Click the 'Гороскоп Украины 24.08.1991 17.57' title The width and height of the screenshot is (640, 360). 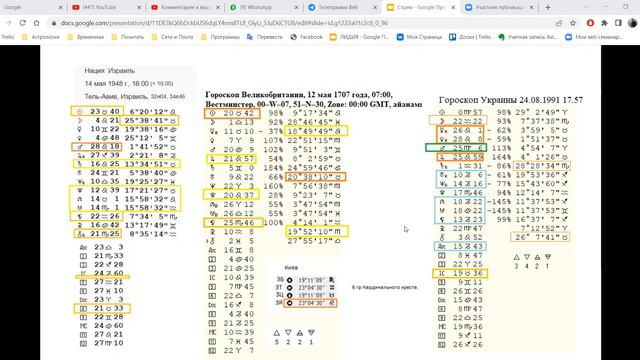511,100
